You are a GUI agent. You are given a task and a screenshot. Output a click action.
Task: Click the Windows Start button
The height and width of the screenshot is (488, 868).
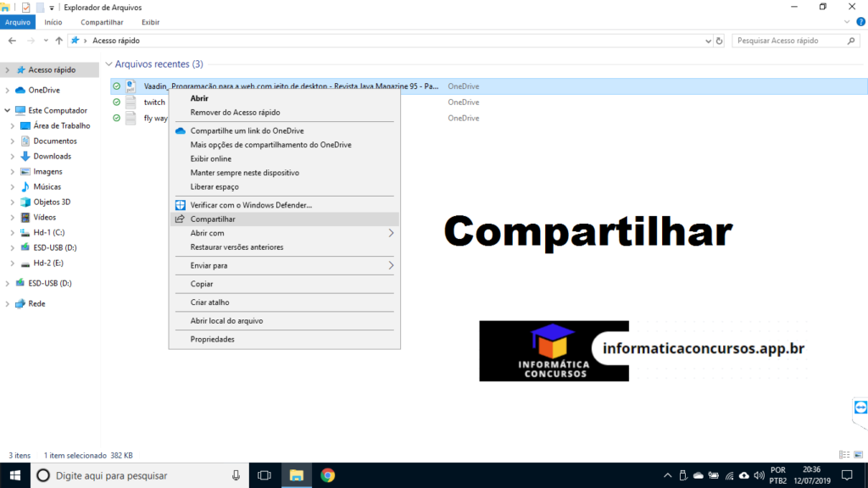[15, 475]
